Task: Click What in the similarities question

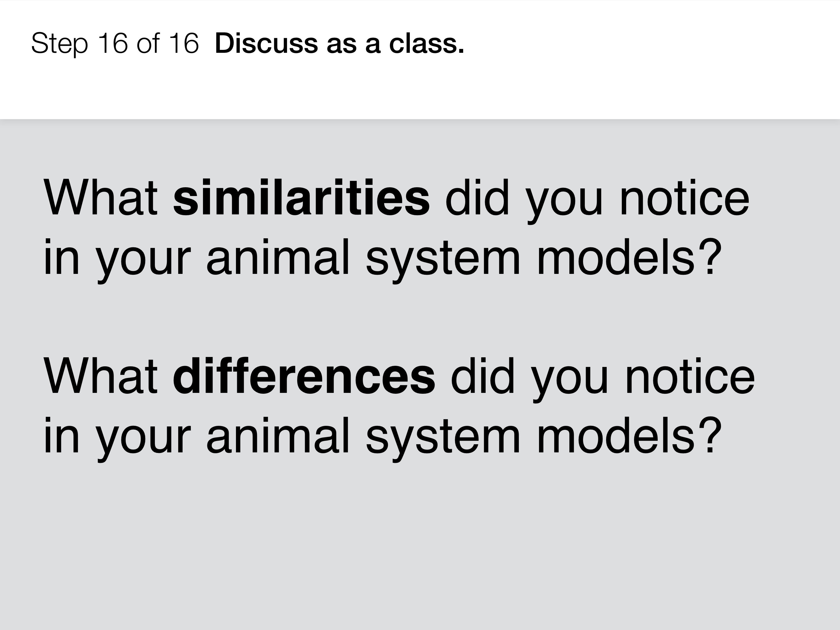Action: coord(101,198)
